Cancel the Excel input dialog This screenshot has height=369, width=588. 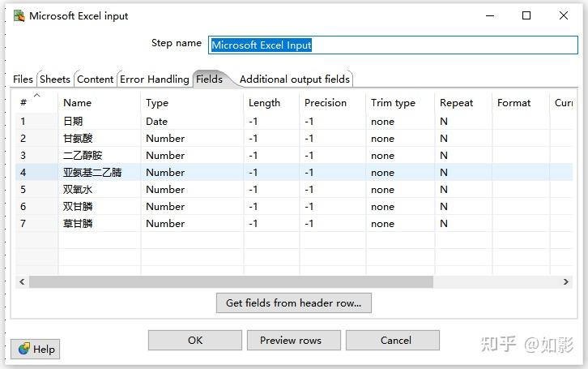point(393,340)
